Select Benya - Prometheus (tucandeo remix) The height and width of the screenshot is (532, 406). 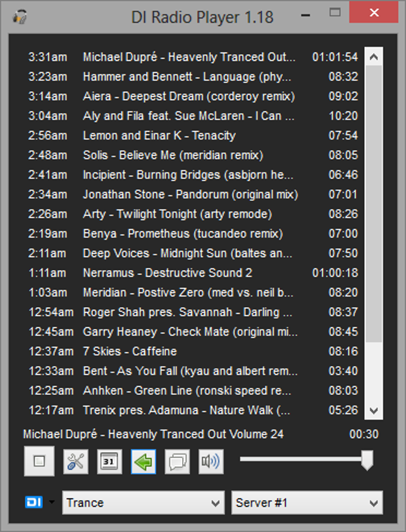coord(193,234)
